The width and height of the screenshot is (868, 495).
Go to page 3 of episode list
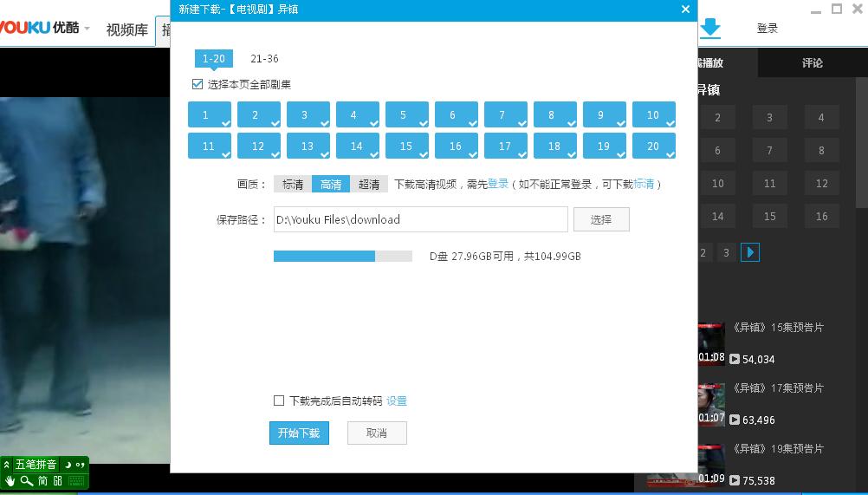(726, 253)
